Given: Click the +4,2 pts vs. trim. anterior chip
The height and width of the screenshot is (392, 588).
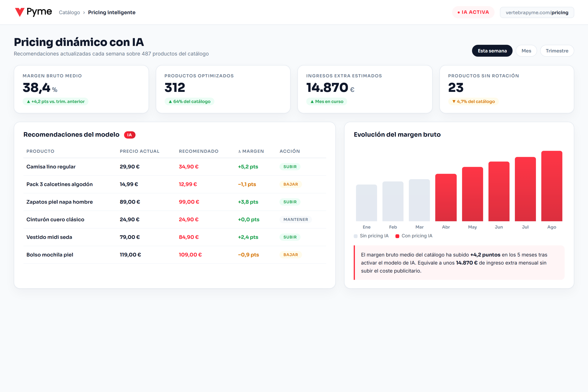Looking at the screenshot, I should coord(56,101).
